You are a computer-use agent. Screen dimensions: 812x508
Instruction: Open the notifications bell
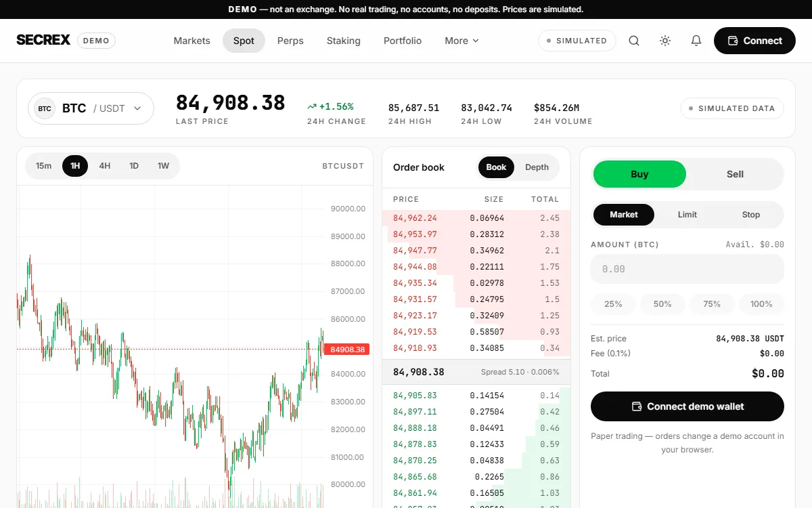tap(696, 41)
